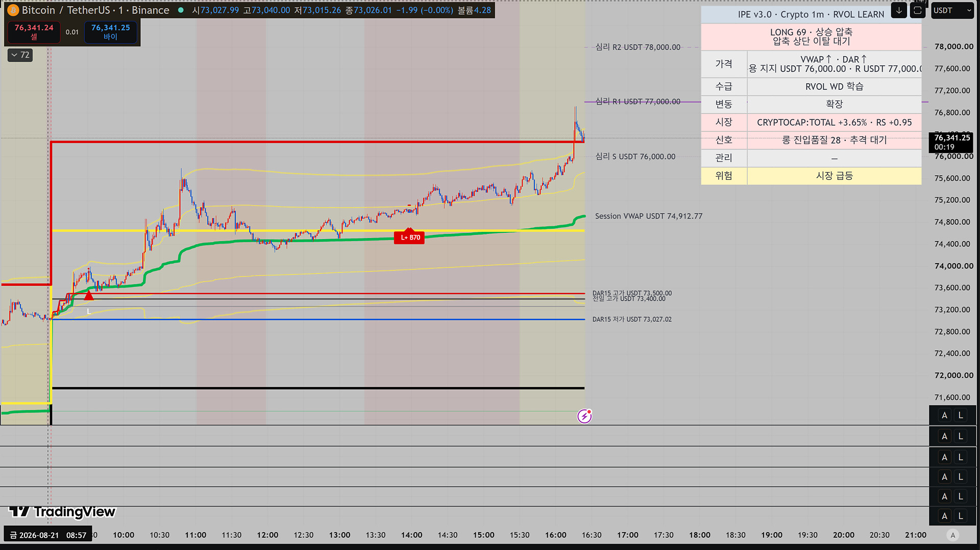Click the current price label 76,341.25 on the price axis

pyautogui.click(x=952, y=142)
